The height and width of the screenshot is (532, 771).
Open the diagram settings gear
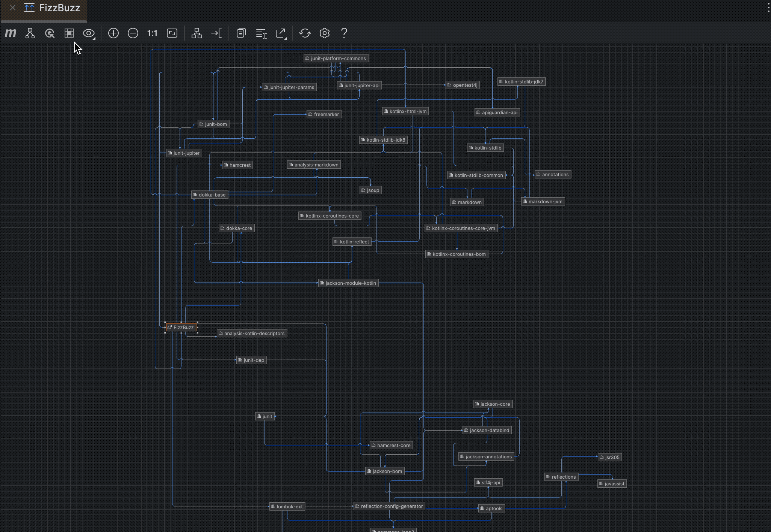pos(324,33)
